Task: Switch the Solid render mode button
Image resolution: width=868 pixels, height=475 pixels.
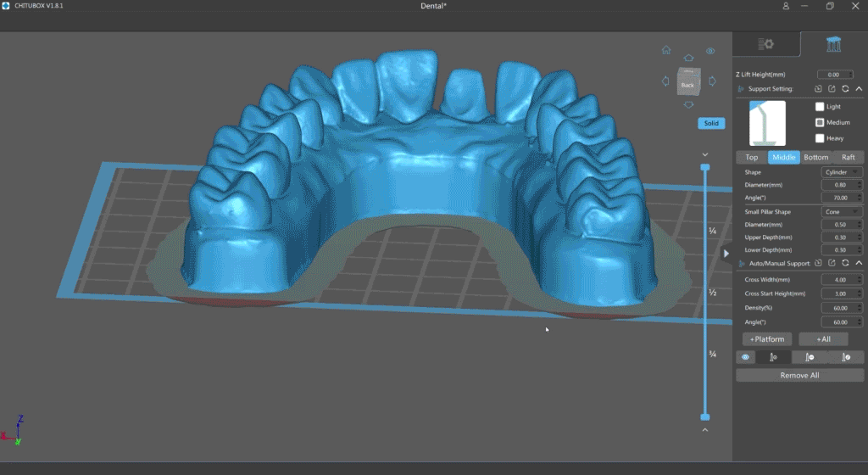Action: coord(711,124)
